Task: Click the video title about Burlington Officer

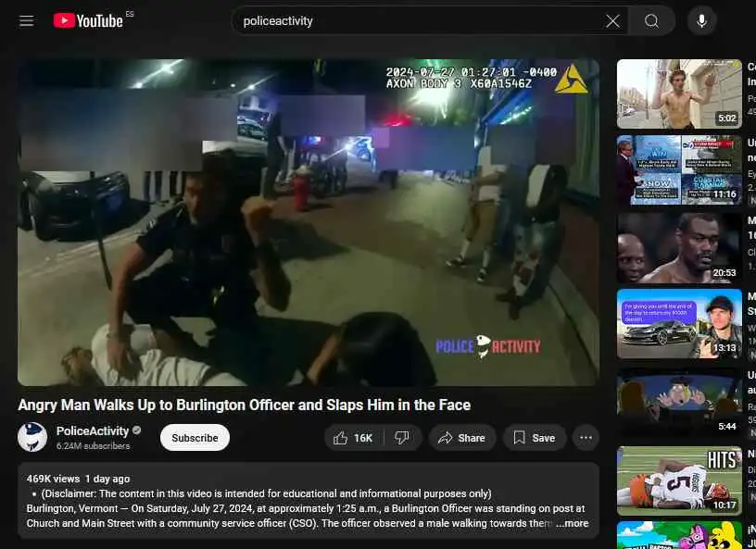Action: [x=244, y=405]
